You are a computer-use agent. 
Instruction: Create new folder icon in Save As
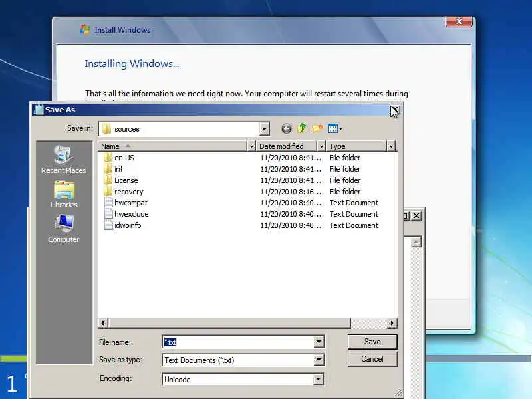[317, 128]
